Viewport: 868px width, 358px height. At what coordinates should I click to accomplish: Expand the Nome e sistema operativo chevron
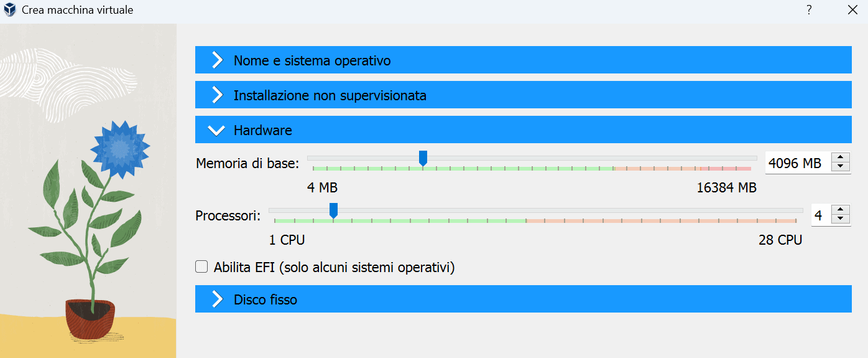tap(217, 60)
